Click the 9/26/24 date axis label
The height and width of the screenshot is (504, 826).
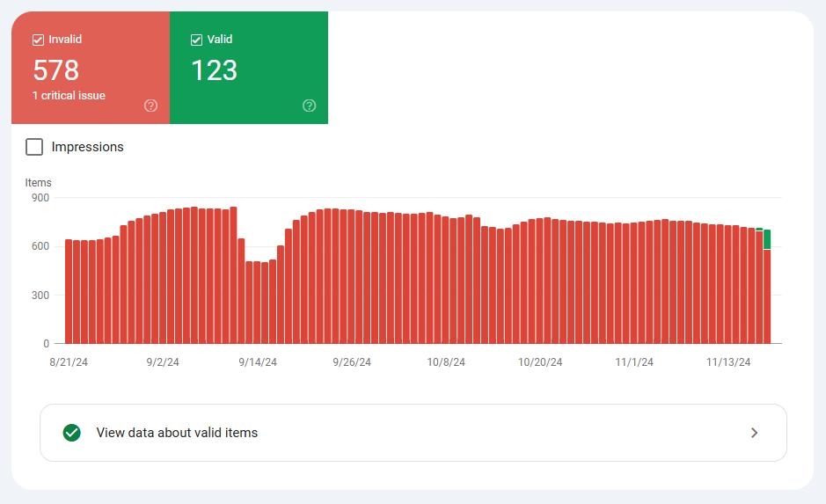pos(352,362)
